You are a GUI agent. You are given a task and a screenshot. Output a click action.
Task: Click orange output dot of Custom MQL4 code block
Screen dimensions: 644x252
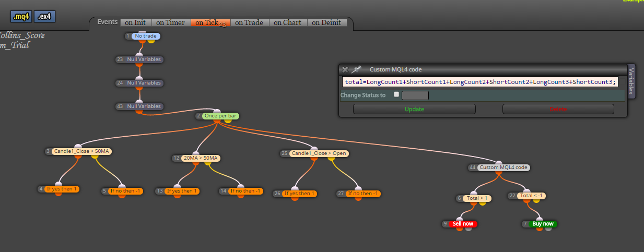pos(498,172)
